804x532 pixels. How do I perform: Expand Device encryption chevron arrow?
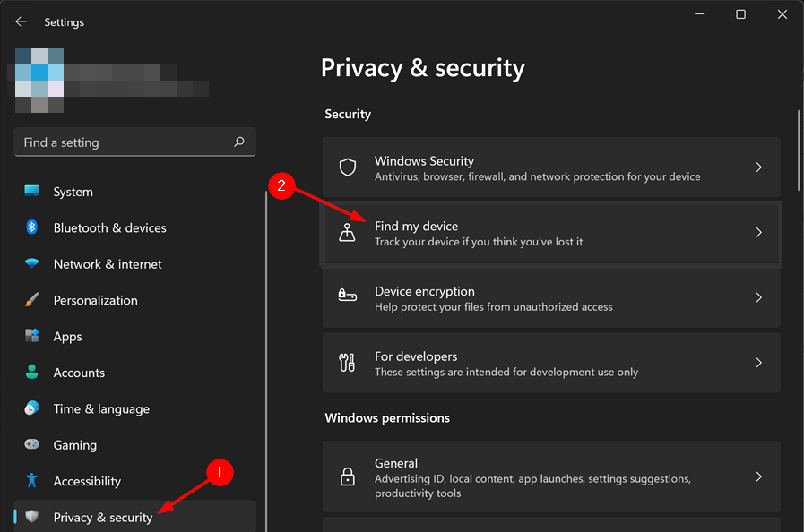[x=759, y=297]
